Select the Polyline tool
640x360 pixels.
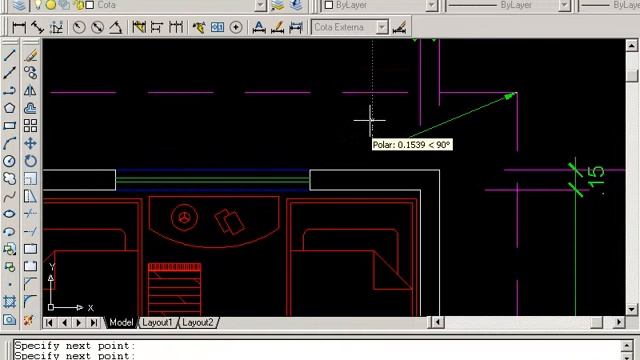[x=9, y=90]
